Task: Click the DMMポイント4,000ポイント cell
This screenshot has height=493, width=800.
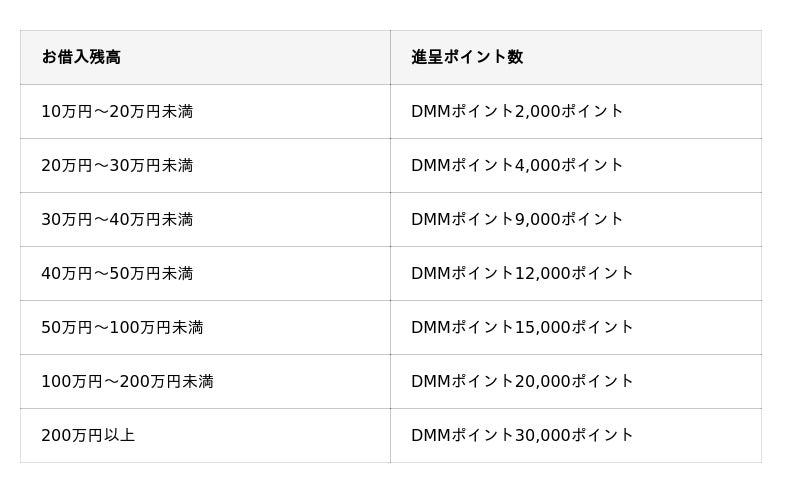Action: [x=517, y=165]
